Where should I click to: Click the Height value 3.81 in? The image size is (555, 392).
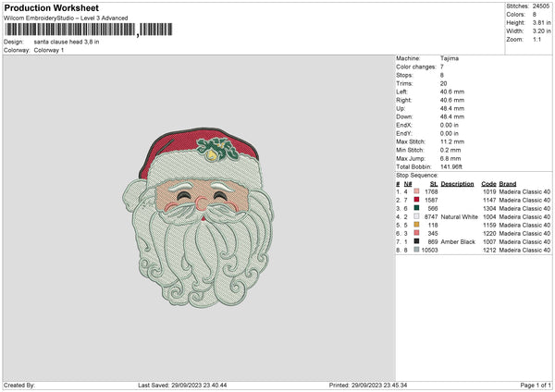point(541,22)
